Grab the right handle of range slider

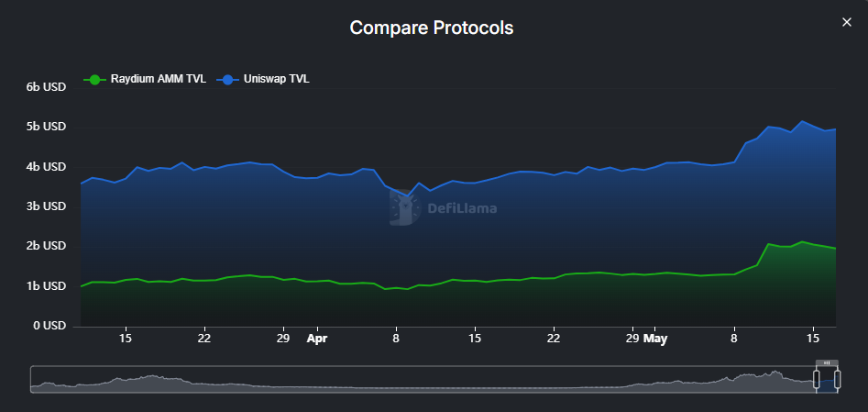[x=837, y=379]
